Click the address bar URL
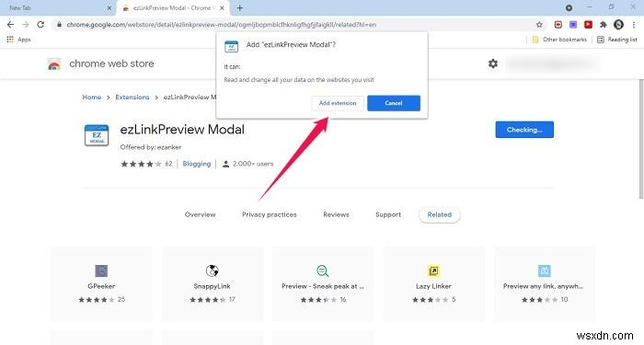Viewport: 644px width, 345px height. click(x=222, y=25)
